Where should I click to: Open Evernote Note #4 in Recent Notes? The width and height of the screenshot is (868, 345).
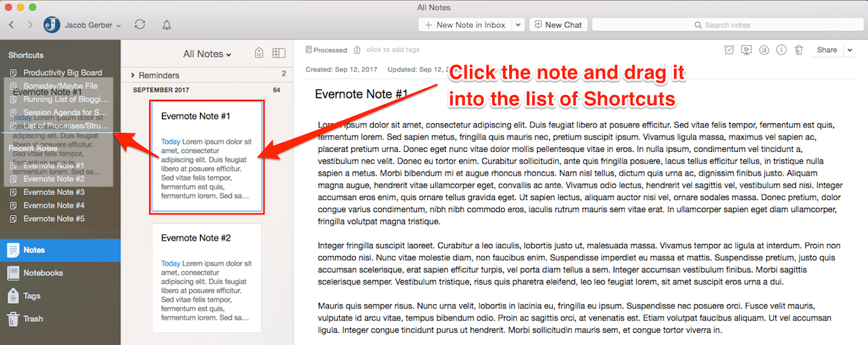point(54,205)
